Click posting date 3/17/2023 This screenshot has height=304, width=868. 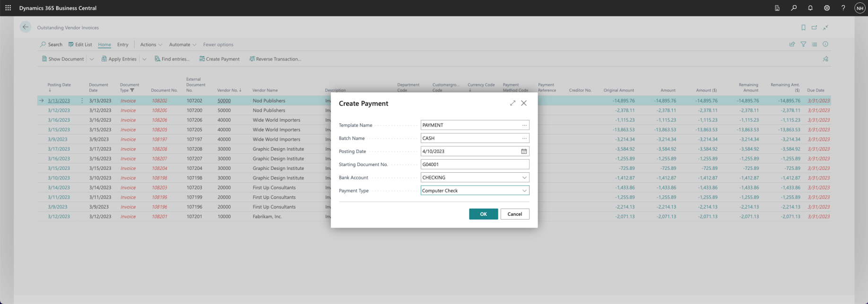tap(59, 149)
